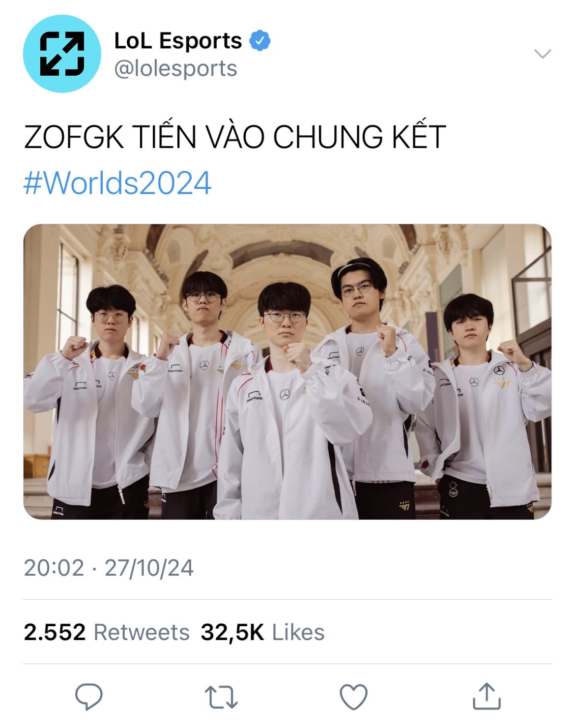Open the LoL Esports display name

point(178,41)
